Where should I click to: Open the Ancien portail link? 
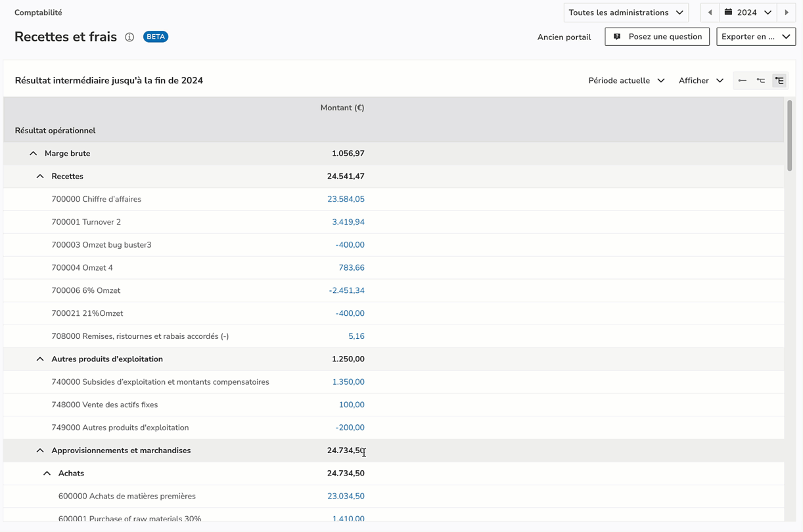pos(564,37)
